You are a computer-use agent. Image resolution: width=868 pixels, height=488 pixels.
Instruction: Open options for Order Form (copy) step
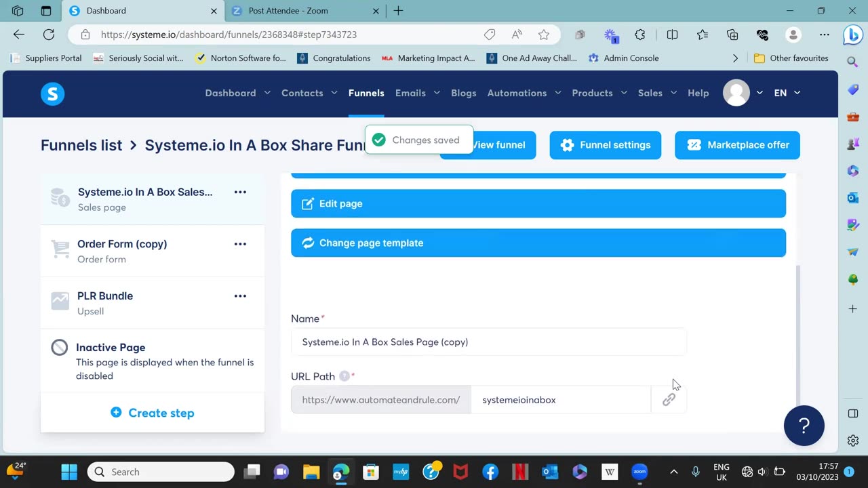pos(240,244)
